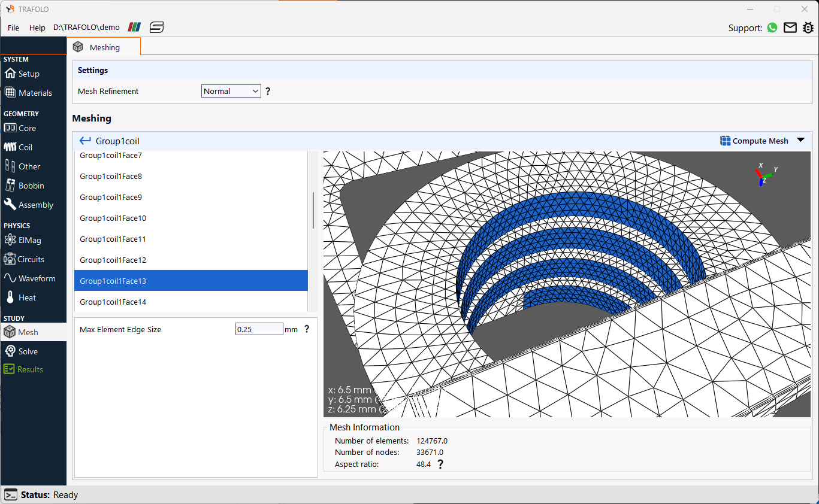Edit the Max Element Edge Size field

[259, 329]
